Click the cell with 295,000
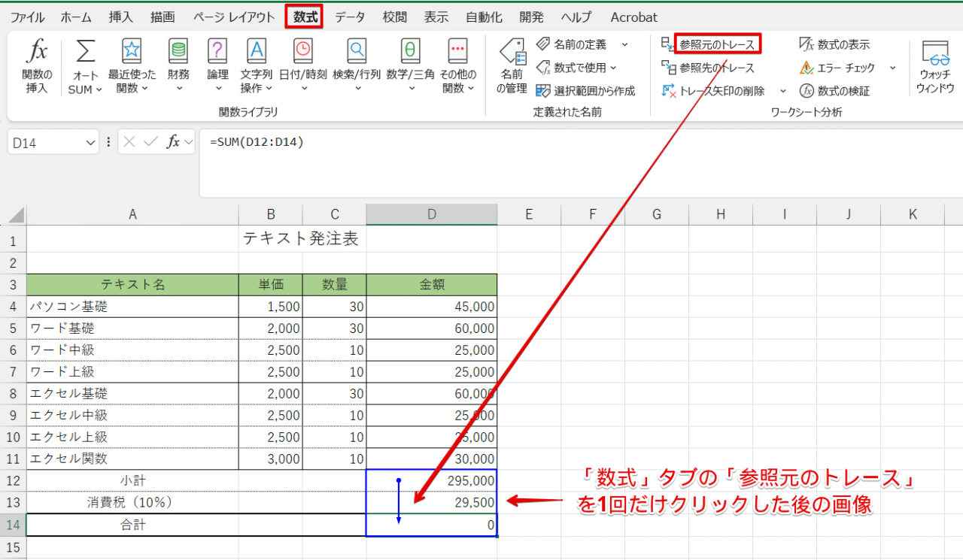 tap(432, 481)
